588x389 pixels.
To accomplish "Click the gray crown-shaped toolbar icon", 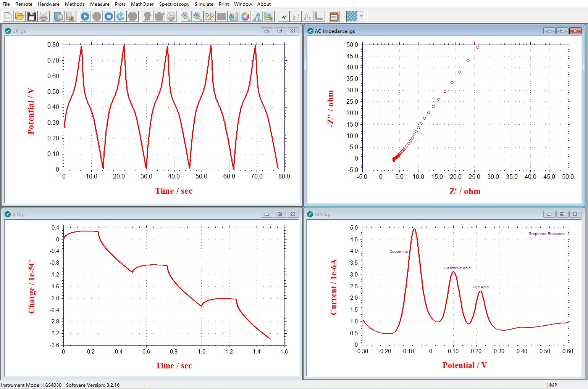I will (159, 16).
